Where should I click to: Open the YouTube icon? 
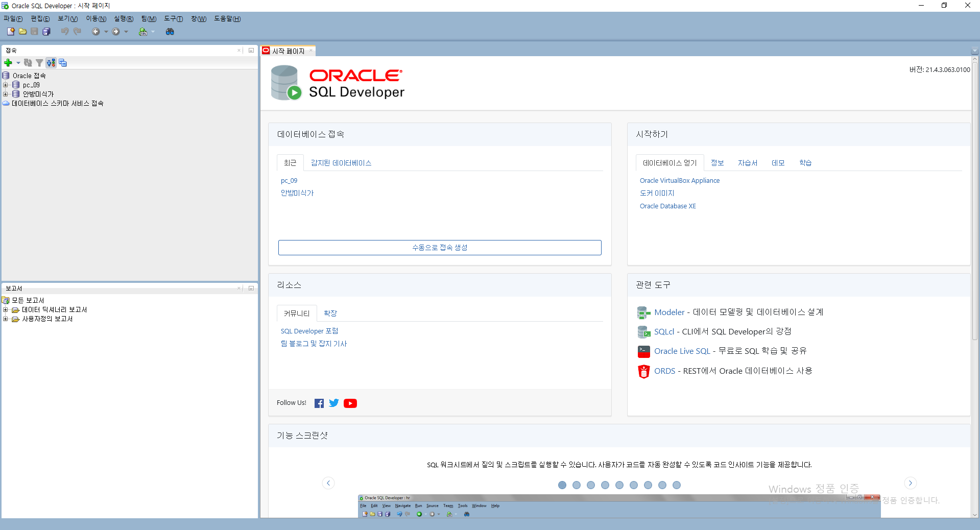coord(350,403)
